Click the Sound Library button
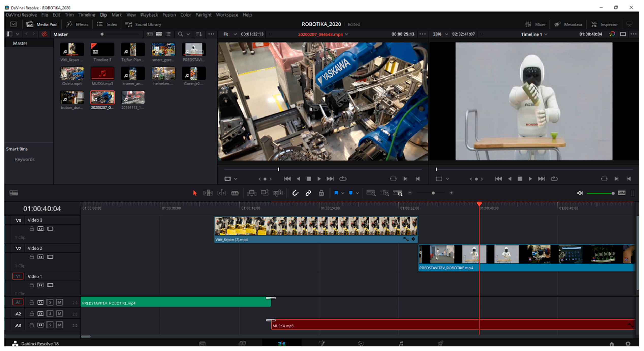Viewport: 644px width, 351px height. tap(143, 24)
